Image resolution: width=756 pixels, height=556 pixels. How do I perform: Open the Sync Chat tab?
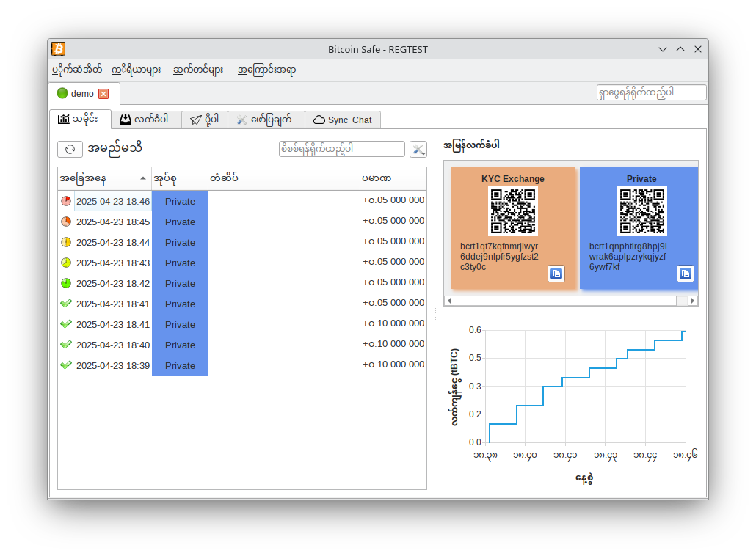coord(343,120)
